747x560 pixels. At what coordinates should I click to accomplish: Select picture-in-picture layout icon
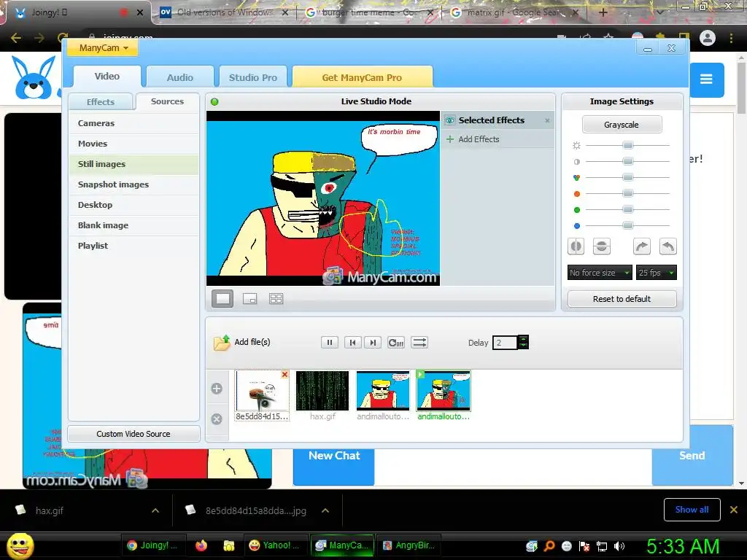coord(249,298)
